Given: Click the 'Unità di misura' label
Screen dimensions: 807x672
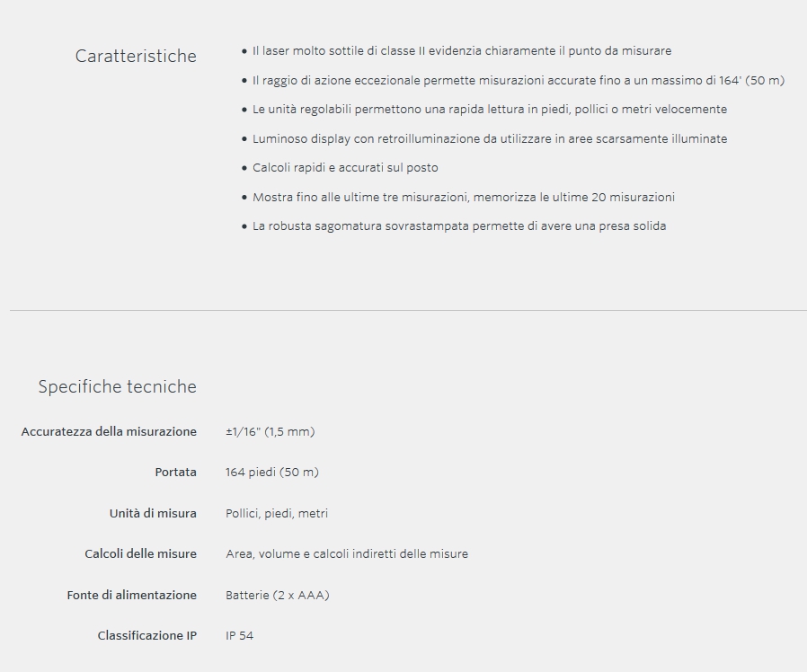Looking at the screenshot, I should [153, 514].
